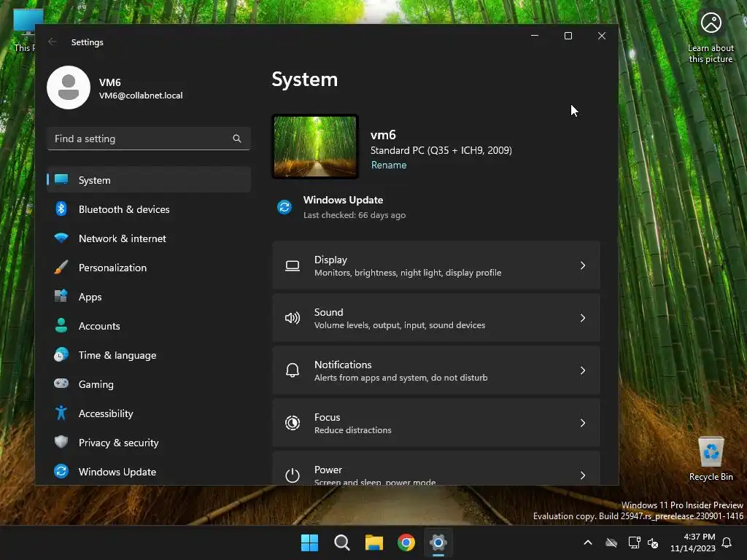Image resolution: width=747 pixels, height=560 pixels.
Task: Expand the Display settings chevron
Action: (583, 265)
